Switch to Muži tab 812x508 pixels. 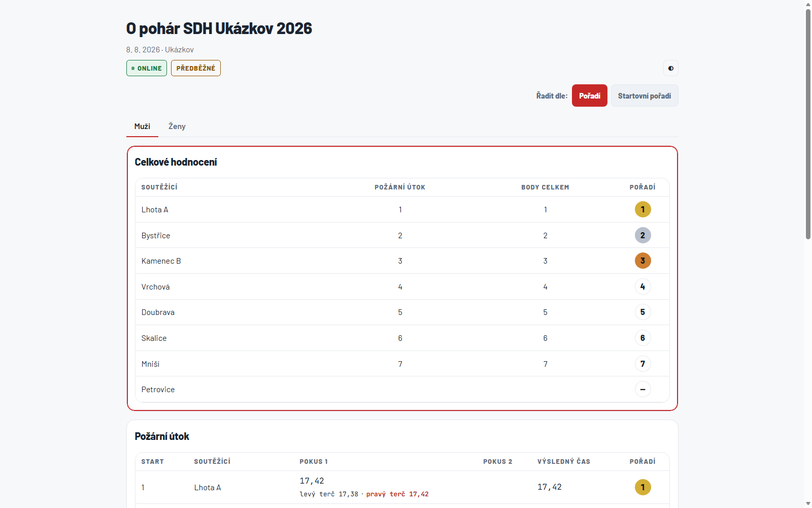142,126
